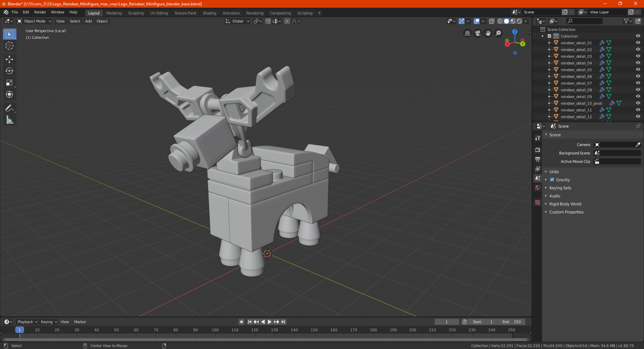Click the Start frame field
Screen dimensions: 644x349
click(x=483, y=322)
